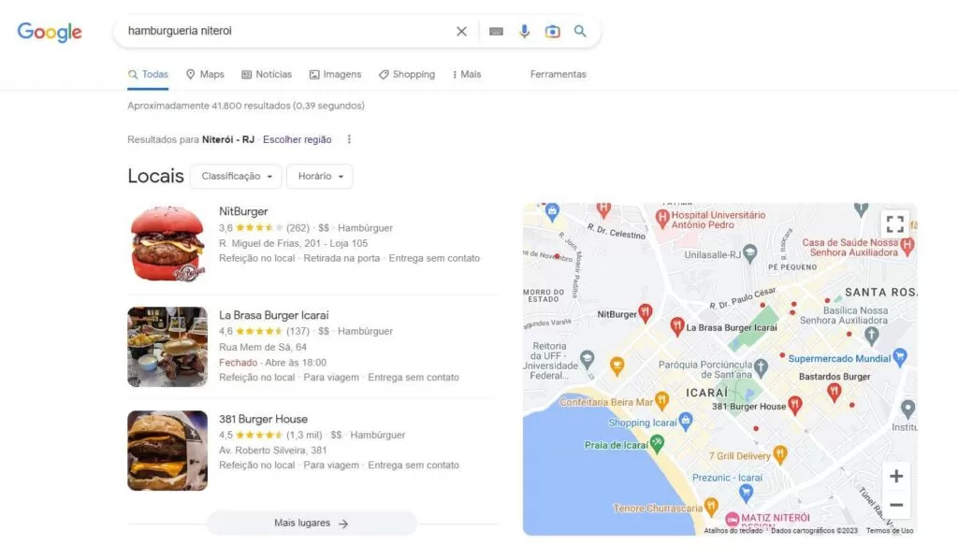Zoom in on the map with plus
Image resolution: width=958 pixels, height=560 pixels.
coord(896,477)
